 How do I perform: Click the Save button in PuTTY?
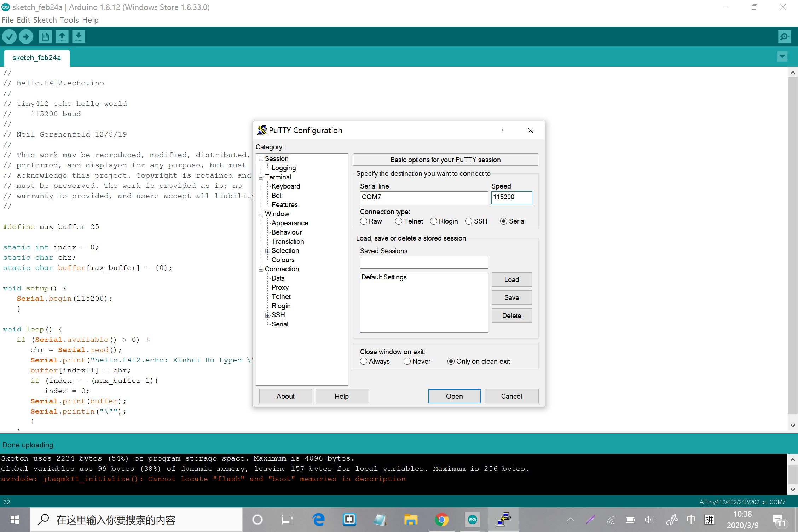click(x=511, y=297)
